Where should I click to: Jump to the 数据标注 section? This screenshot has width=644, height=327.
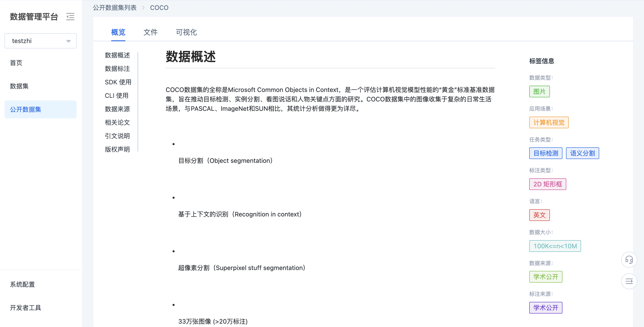point(117,69)
